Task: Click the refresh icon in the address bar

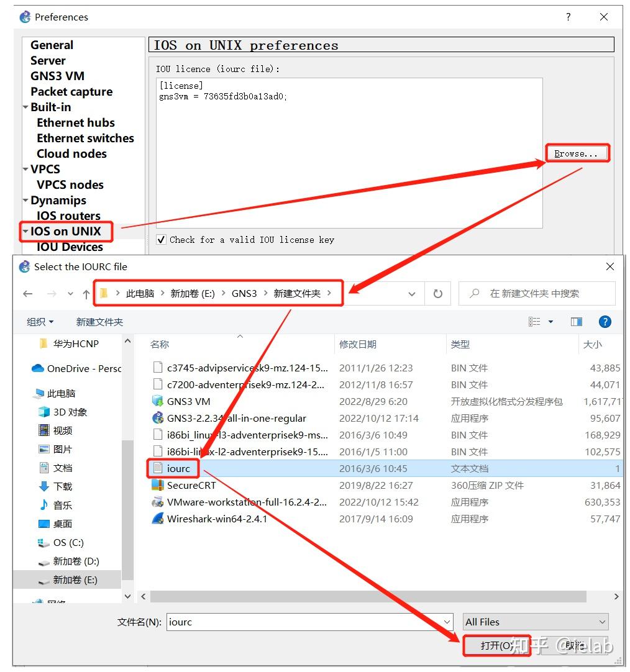Action: (438, 293)
